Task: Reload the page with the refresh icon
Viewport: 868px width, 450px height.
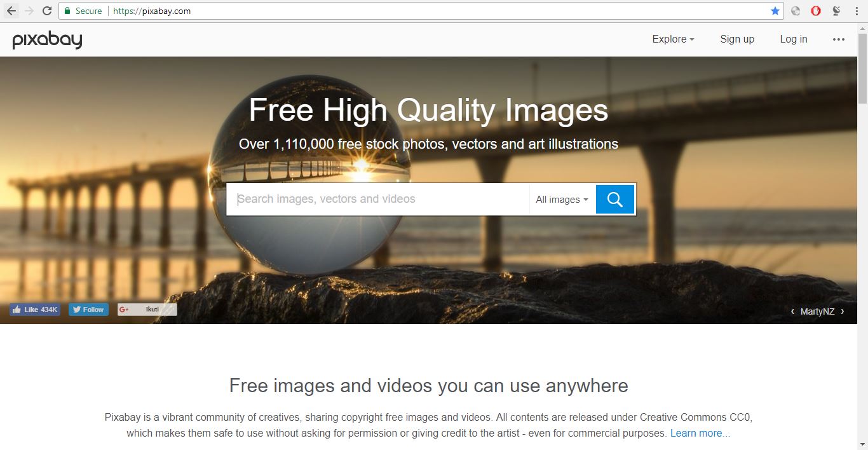Action: (47, 11)
